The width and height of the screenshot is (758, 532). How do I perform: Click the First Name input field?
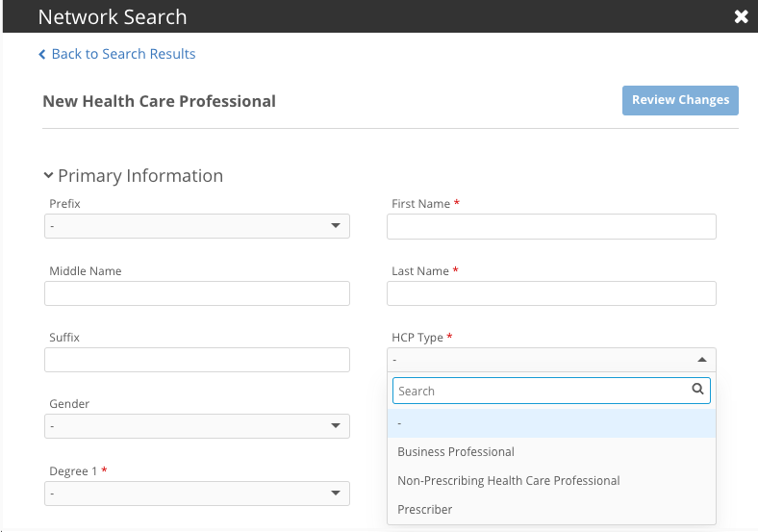coord(551,226)
